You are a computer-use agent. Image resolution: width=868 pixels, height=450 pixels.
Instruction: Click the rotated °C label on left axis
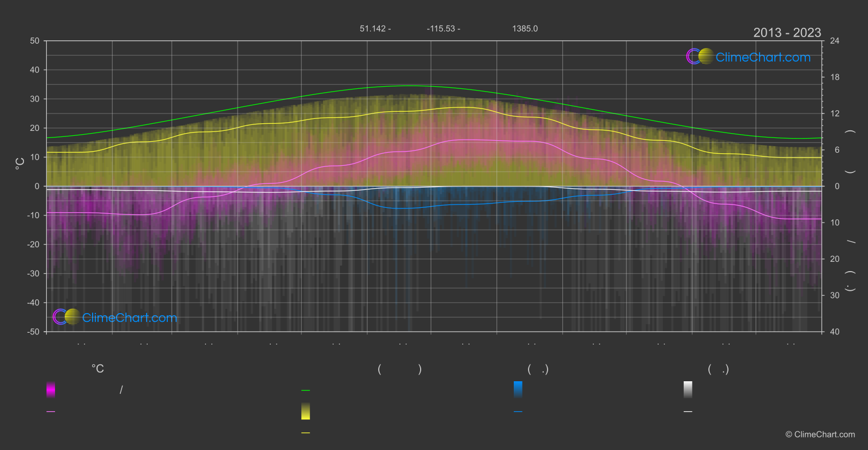[x=20, y=163]
